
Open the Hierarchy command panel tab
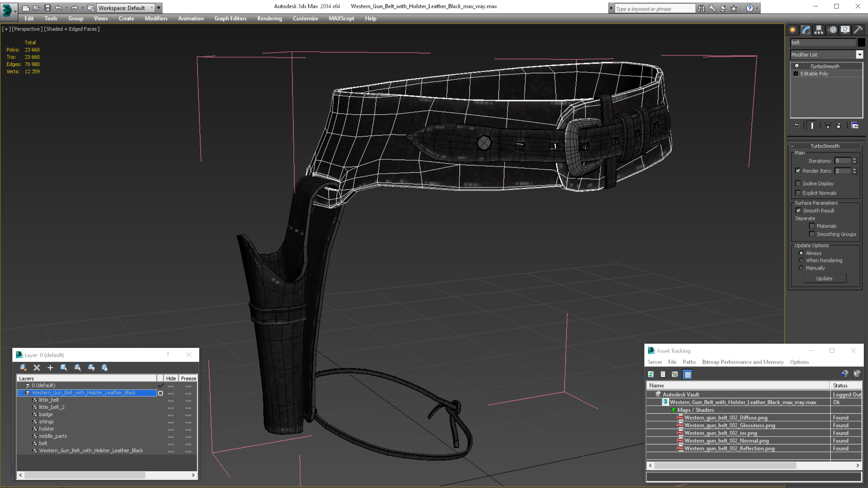pyautogui.click(x=819, y=30)
